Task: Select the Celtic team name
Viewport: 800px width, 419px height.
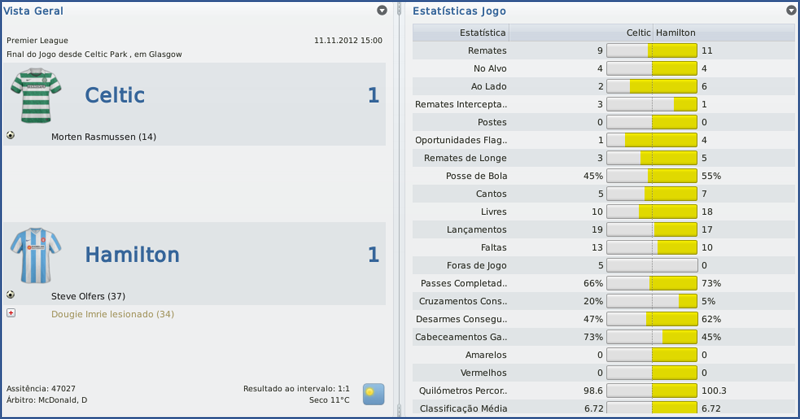Action: click(x=115, y=96)
